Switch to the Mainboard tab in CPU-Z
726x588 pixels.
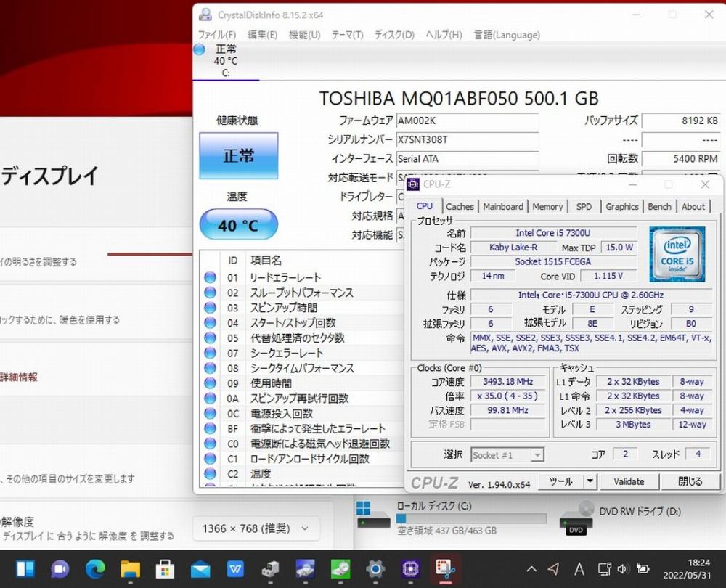coord(503,206)
